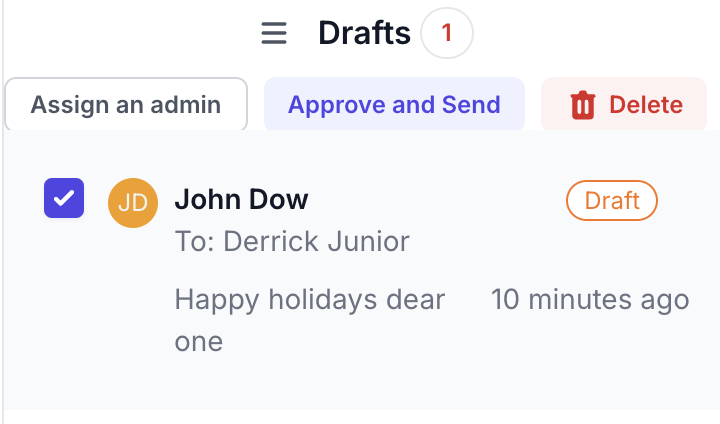Viewport: 720px width, 424px height.
Task: Open the Happy holidays message preview
Action: [x=310, y=299]
